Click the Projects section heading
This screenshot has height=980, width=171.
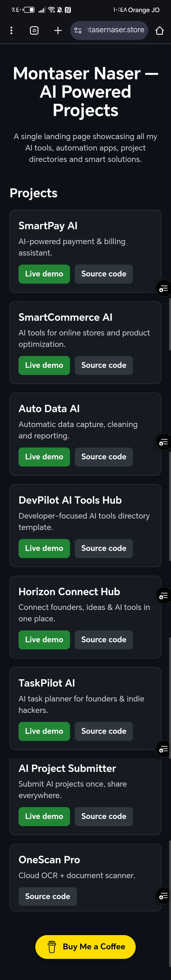tap(34, 193)
